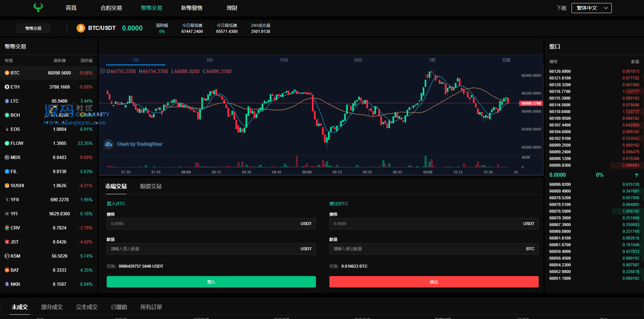Click the ETH coin icon
Screen dimensions: 644x319
pos(7,87)
